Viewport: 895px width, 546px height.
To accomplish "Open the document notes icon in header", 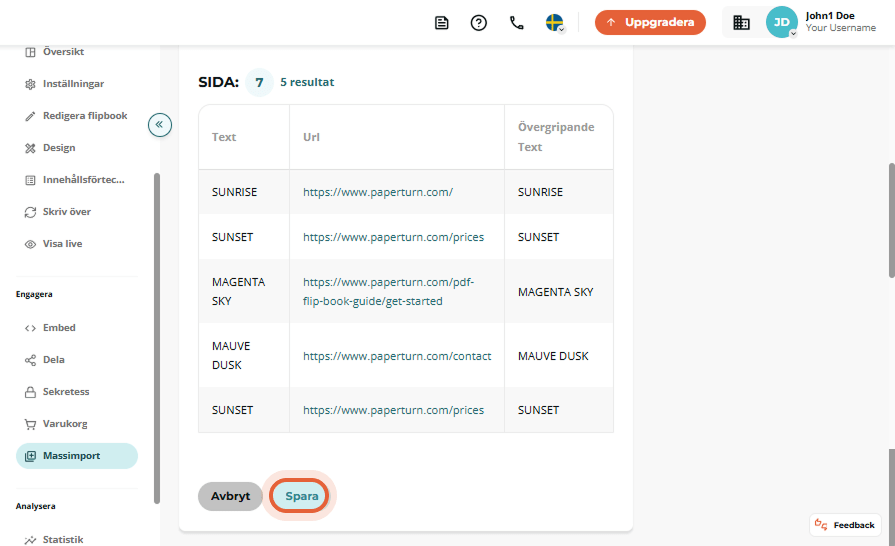I will pyautogui.click(x=441, y=23).
